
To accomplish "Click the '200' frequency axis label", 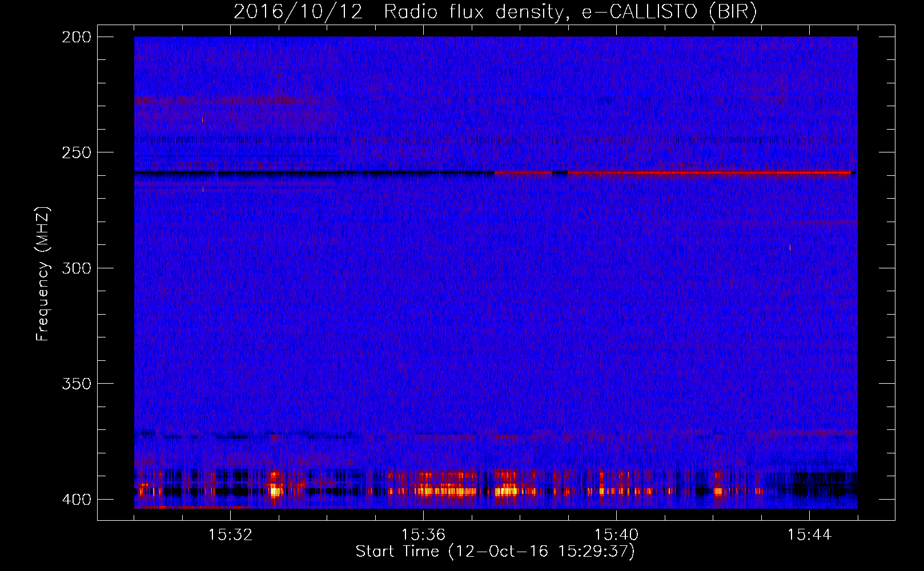I will [x=76, y=37].
